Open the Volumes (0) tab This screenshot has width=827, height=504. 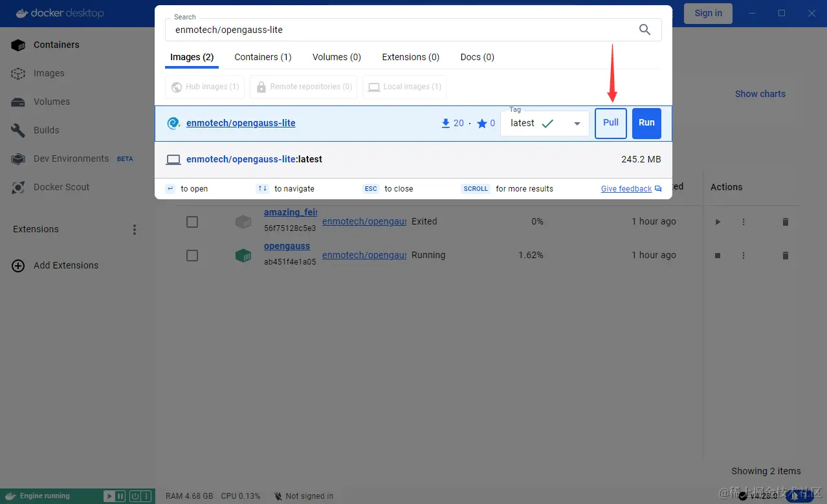(x=336, y=57)
